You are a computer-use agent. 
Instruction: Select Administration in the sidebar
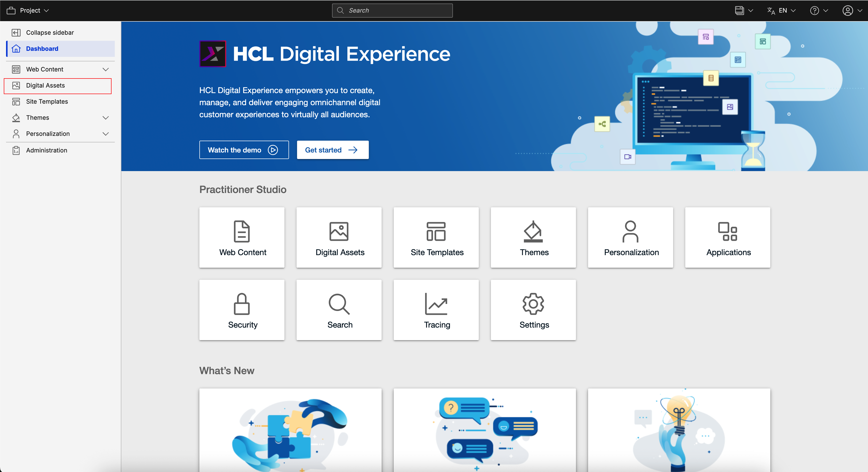(x=47, y=150)
